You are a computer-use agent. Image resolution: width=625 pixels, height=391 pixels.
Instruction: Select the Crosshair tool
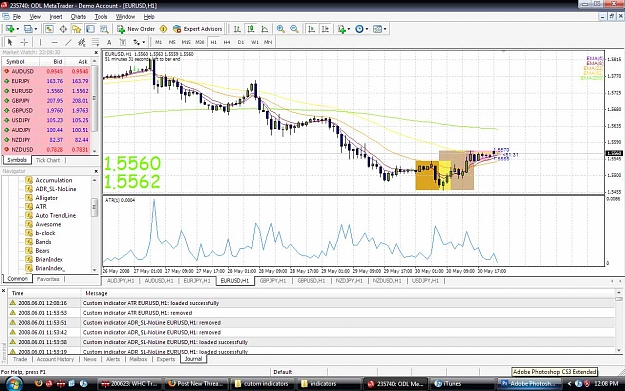[x=24, y=42]
